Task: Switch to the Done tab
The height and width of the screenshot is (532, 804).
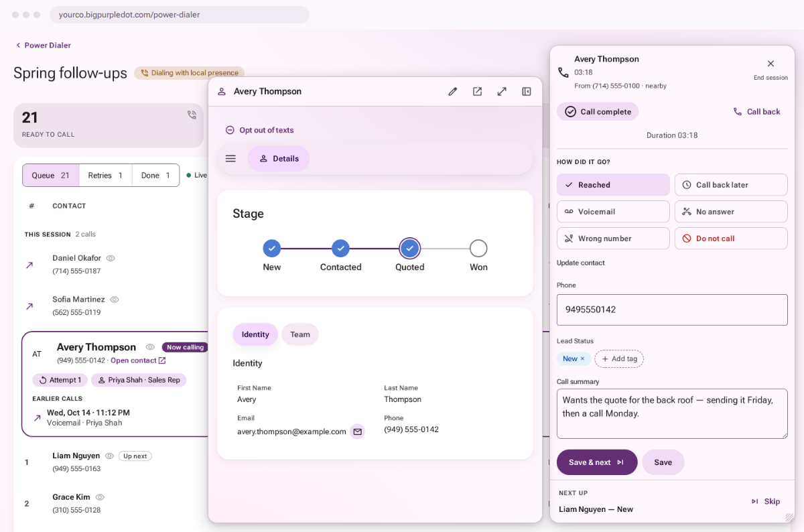Action: 155,176
